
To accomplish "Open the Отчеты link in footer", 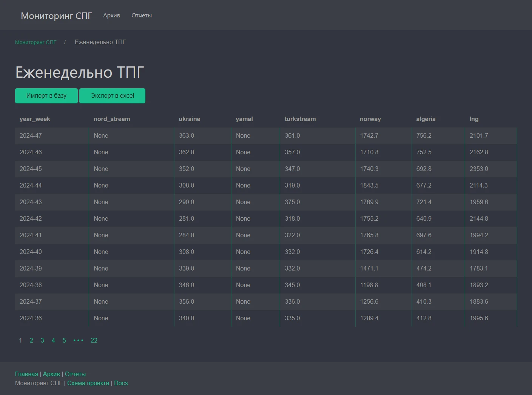I will (x=75, y=374).
